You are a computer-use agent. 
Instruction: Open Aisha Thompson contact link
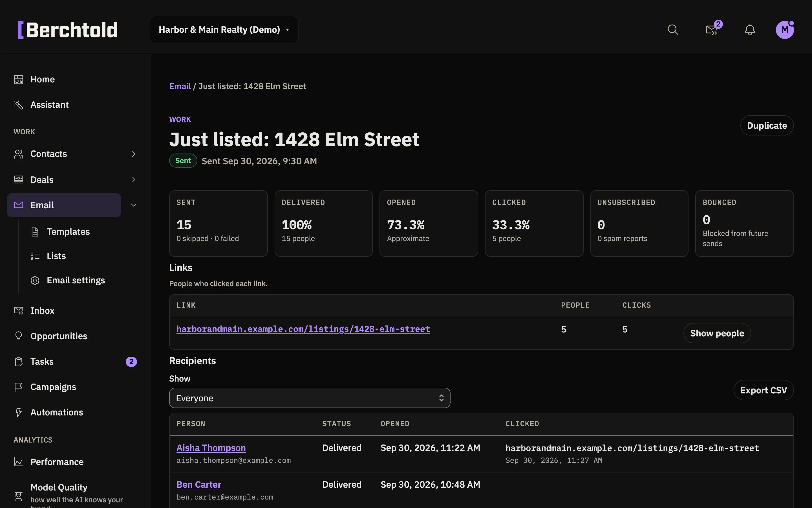[211, 448]
